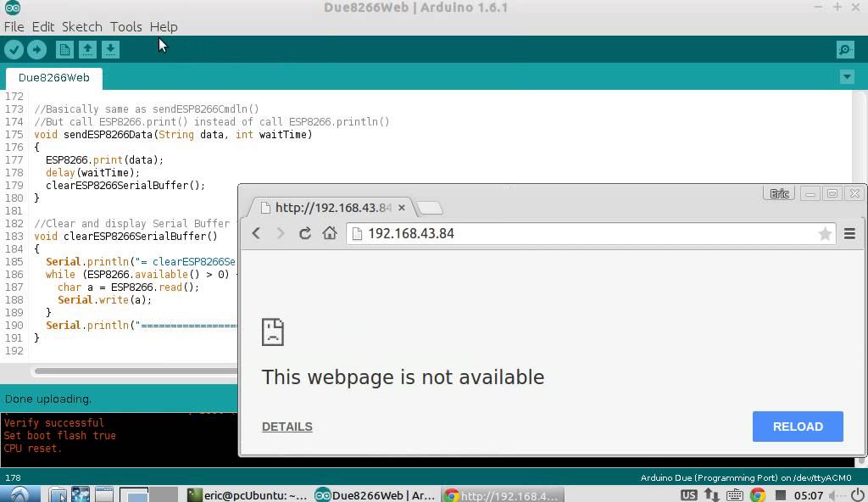
Task: Click the third quick-launch window icon in taskbar
Action: (103, 494)
